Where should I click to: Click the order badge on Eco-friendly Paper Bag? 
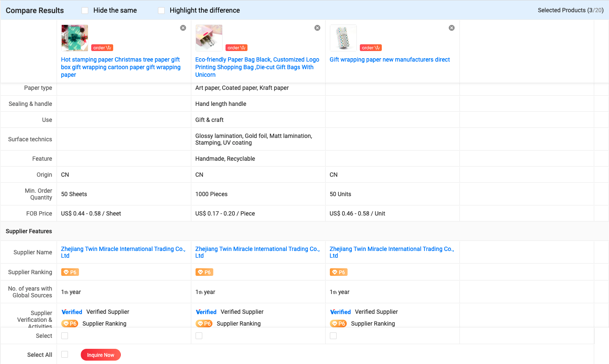tap(237, 48)
